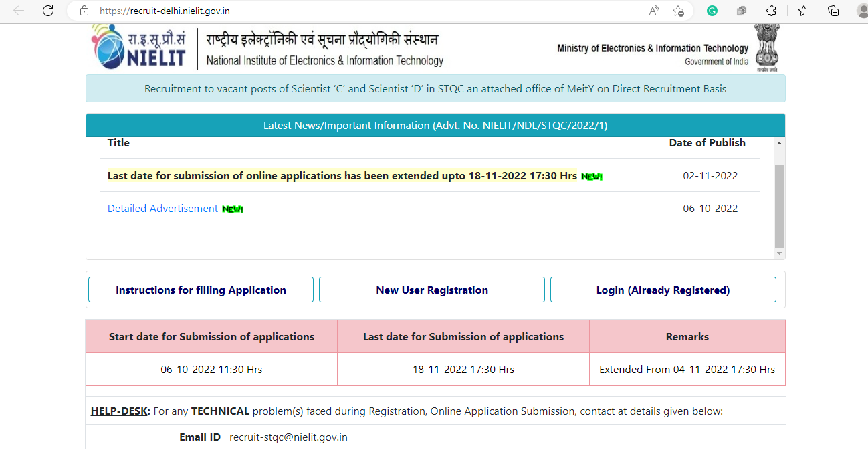Click New User Registration button
This screenshot has width=868, height=456.
(x=432, y=290)
